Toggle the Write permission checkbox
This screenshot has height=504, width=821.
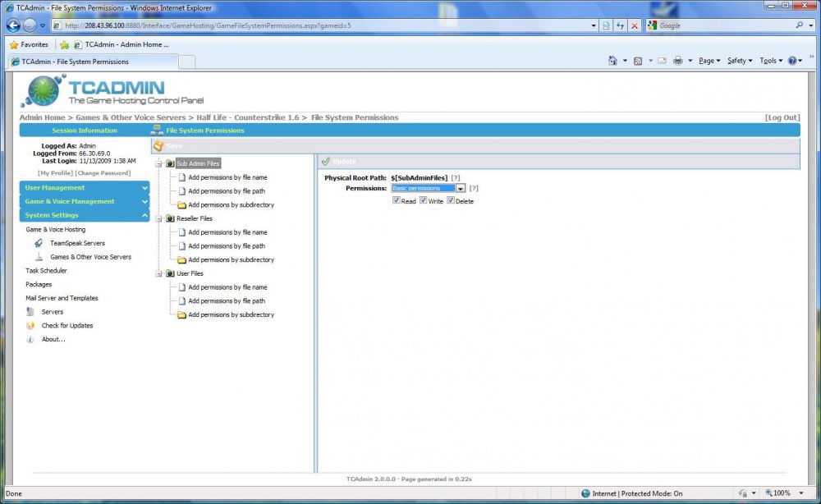(x=424, y=200)
